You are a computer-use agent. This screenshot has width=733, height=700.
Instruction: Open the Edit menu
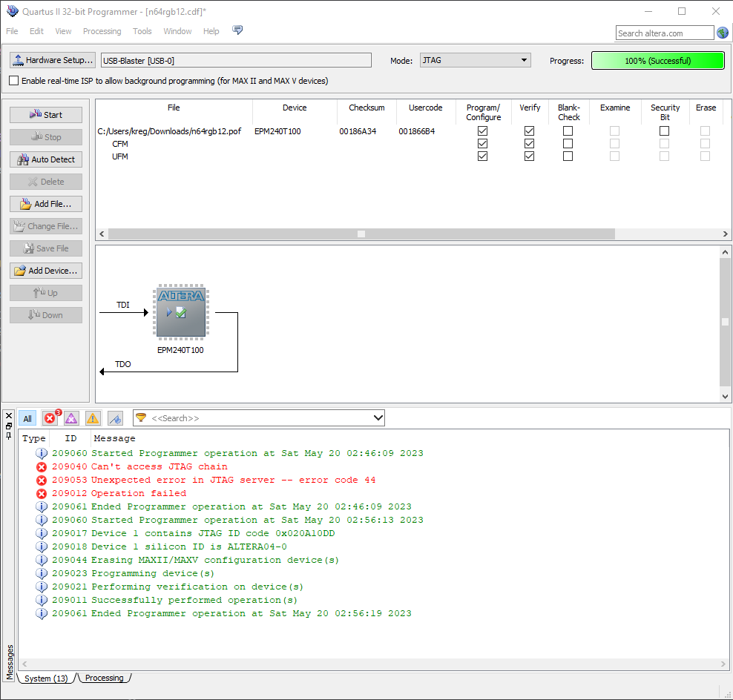(x=36, y=31)
